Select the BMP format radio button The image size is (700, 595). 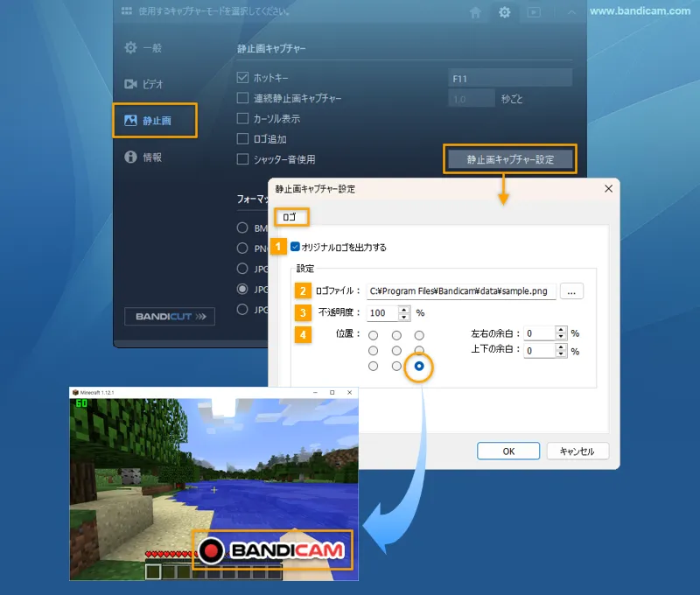(x=242, y=228)
